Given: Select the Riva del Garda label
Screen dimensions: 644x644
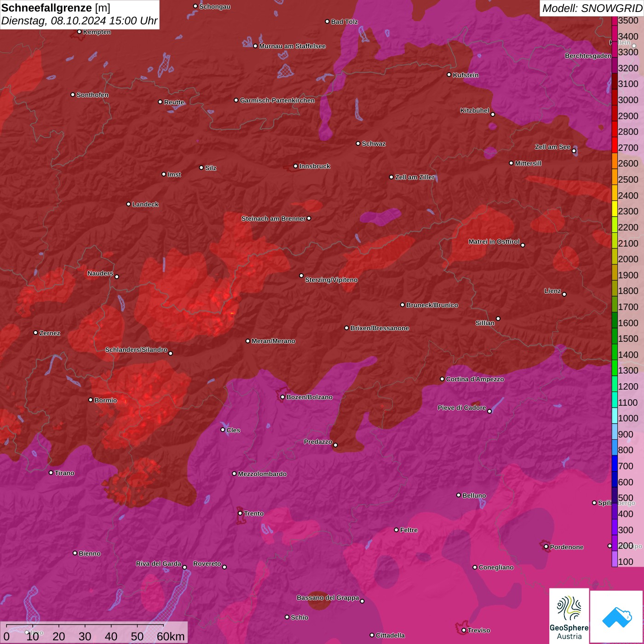Looking at the screenshot, I should pos(159,563).
